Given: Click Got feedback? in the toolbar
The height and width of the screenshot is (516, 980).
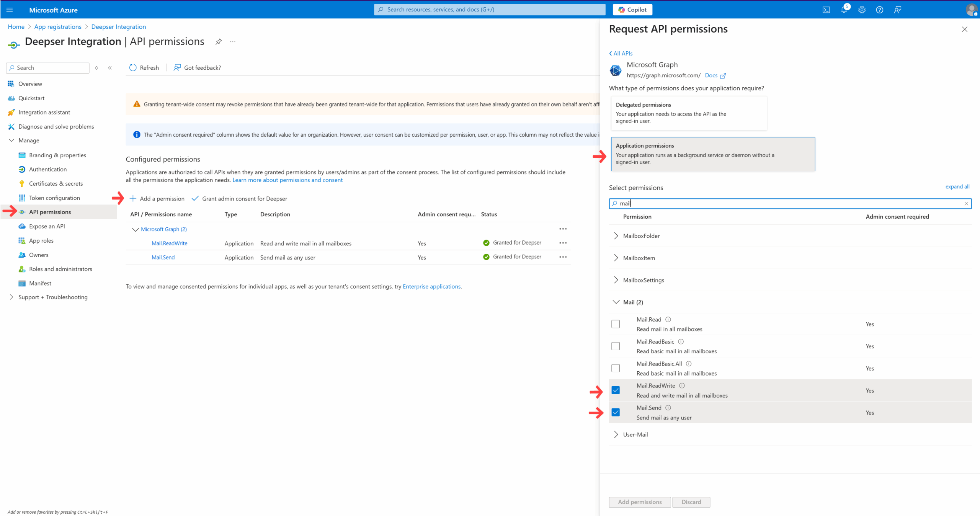Looking at the screenshot, I should pyautogui.click(x=197, y=68).
